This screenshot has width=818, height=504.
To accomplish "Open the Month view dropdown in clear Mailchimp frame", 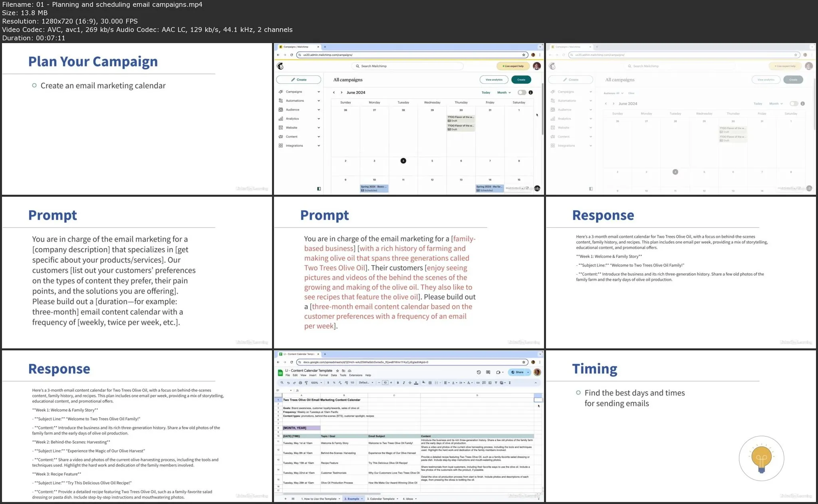I will (x=504, y=92).
